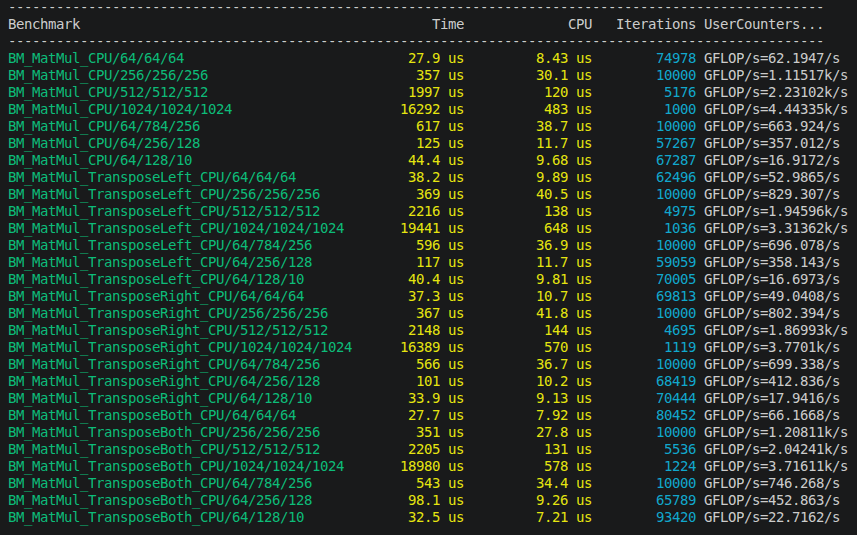Click the Benchmark column header
The image size is (857, 535).
44,25
